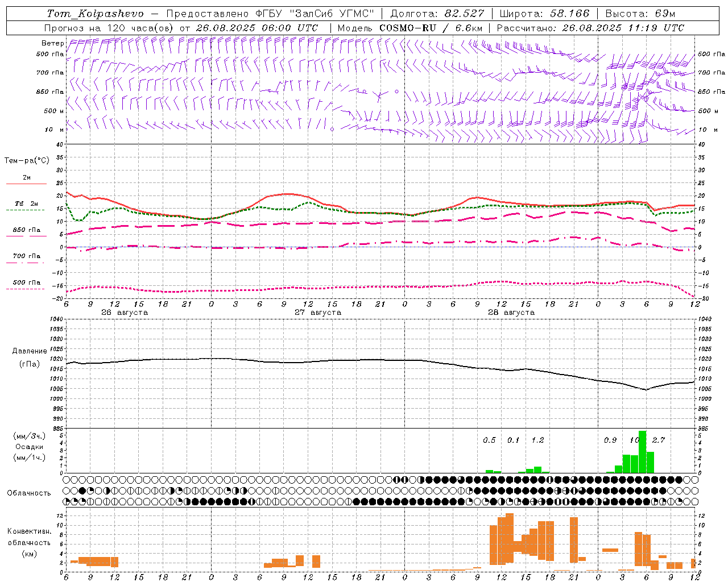This screenshot has width=728, height=582.
Task: Click 'Прогноз на 120 часа(ов)' forecast text
Action: click(x=109, y=28)
